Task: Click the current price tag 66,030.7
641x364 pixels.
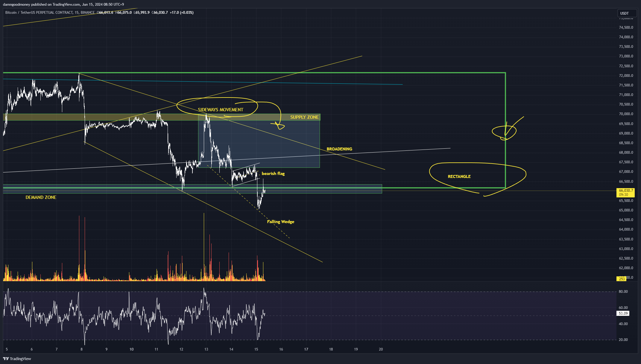Action: pyautogui.click(x=626, y=192)
